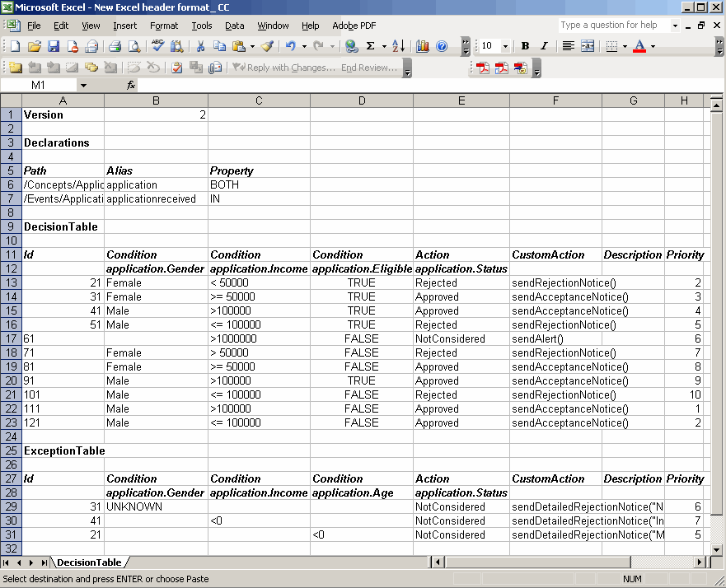Open the font size dropdown

(505, 46)
